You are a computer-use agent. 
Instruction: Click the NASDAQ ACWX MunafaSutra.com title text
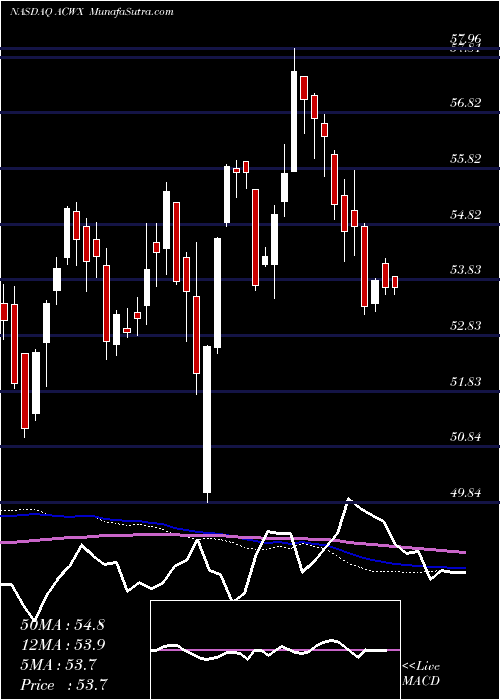pyautogui.click(x=91, y=12)
